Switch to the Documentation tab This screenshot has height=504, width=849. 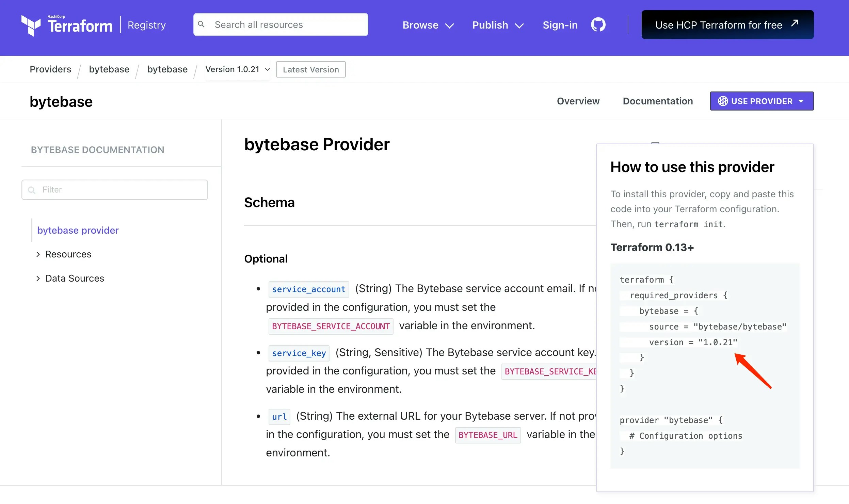(x=658, y=101)
